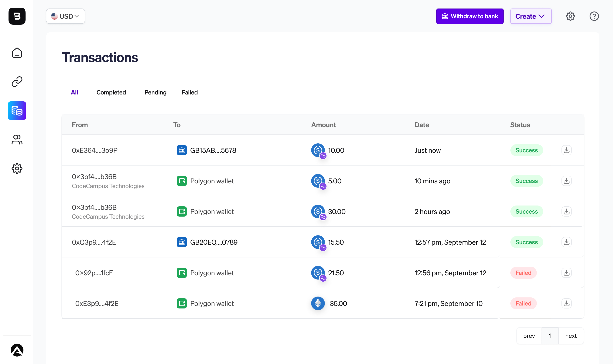The image size is (613, 364).
Task: Select the Transactions coins icon in sidebar
Action: tap(17, 111)
